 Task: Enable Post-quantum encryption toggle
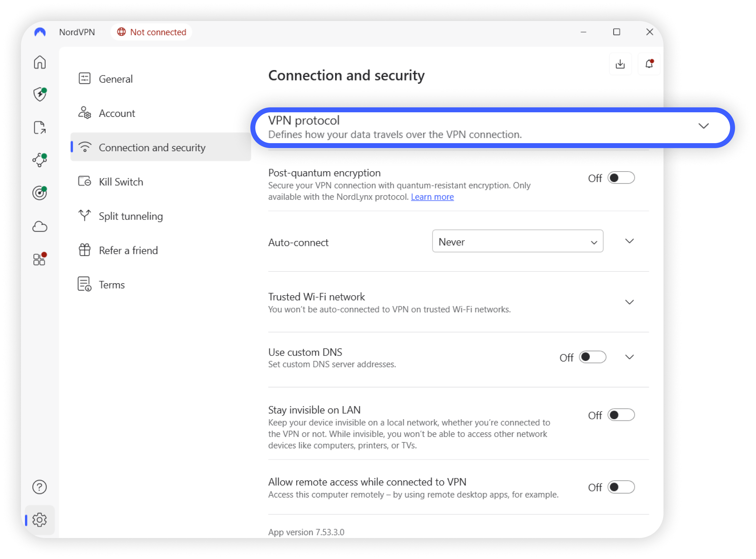click(x=621, y=178)
